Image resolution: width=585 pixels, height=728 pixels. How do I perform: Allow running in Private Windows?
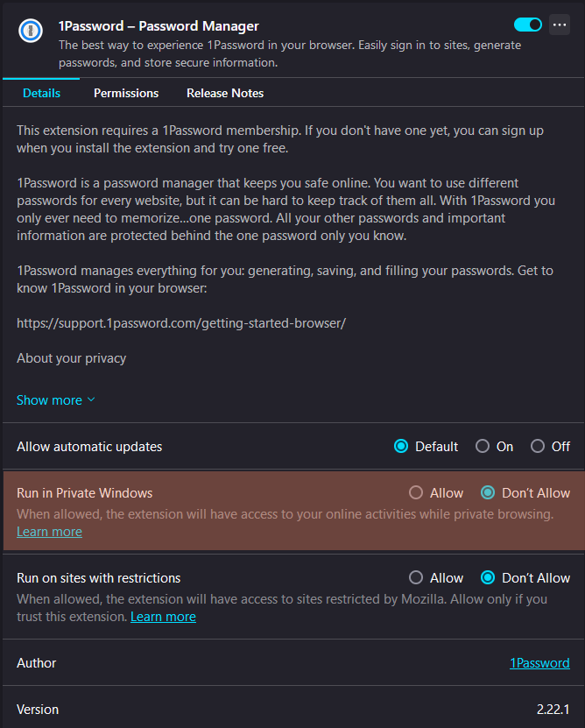coord(416,493)
